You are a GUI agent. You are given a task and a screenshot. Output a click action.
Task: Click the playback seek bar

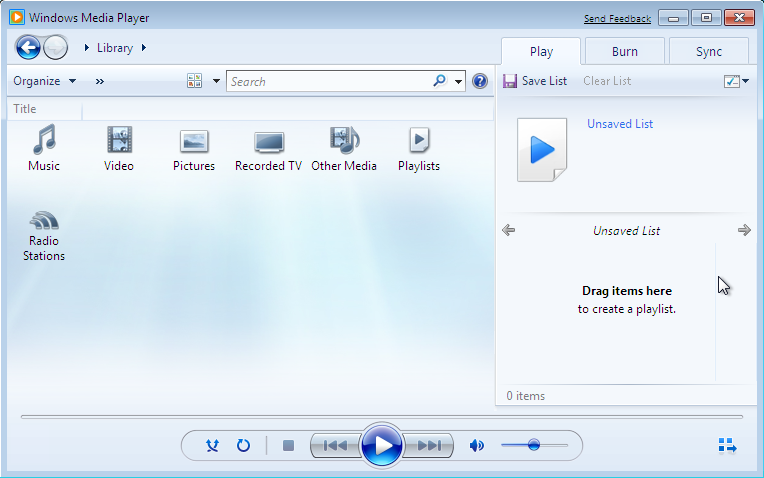[382, 417]
